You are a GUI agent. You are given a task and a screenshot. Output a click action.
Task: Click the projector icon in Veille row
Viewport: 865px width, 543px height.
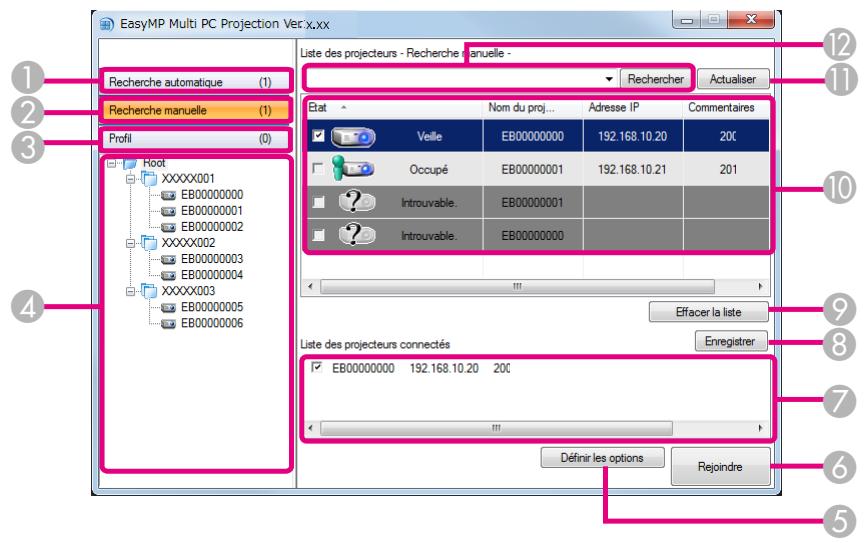click(353, 136)
